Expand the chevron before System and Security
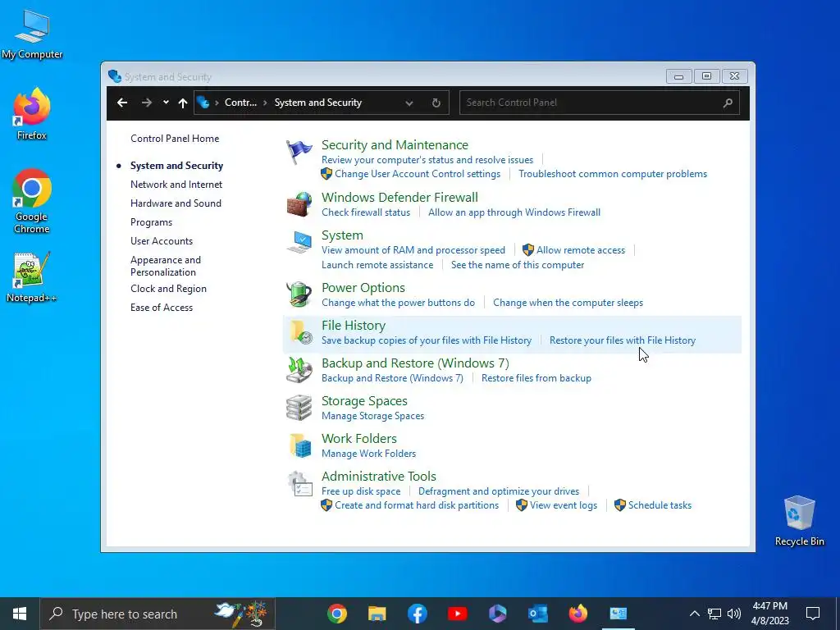Image resolution: width=840 pixels, height=630 pixels. (x=265, y=103)
